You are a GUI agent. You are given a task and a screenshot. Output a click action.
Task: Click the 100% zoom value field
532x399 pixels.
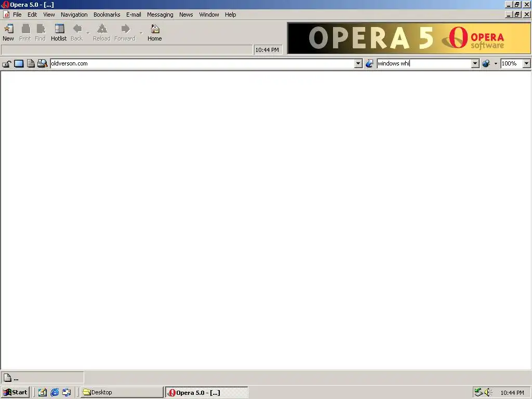coord(512,63)
